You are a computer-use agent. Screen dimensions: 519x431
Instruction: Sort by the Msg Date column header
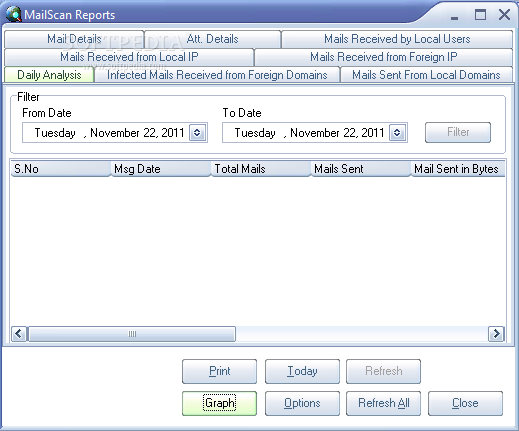(161, 169)
